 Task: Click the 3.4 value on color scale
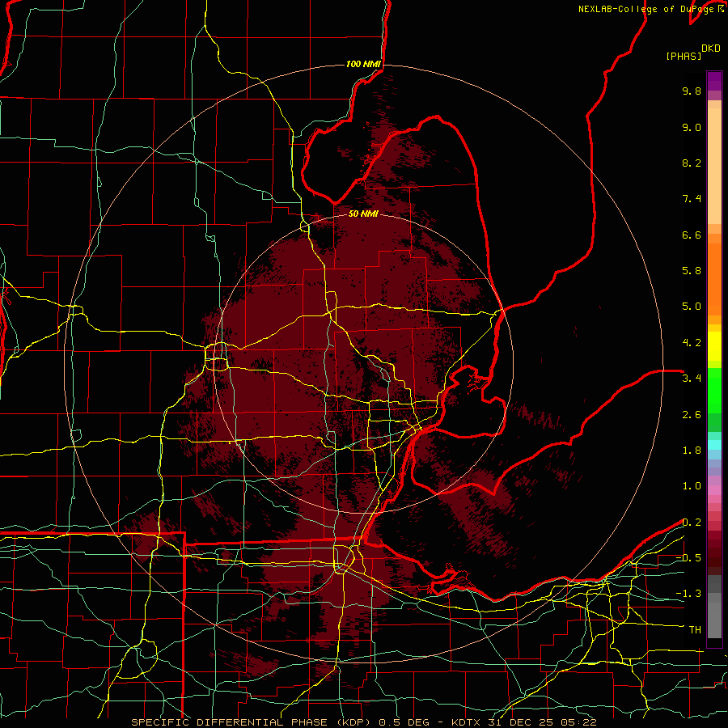coord(692,379)
